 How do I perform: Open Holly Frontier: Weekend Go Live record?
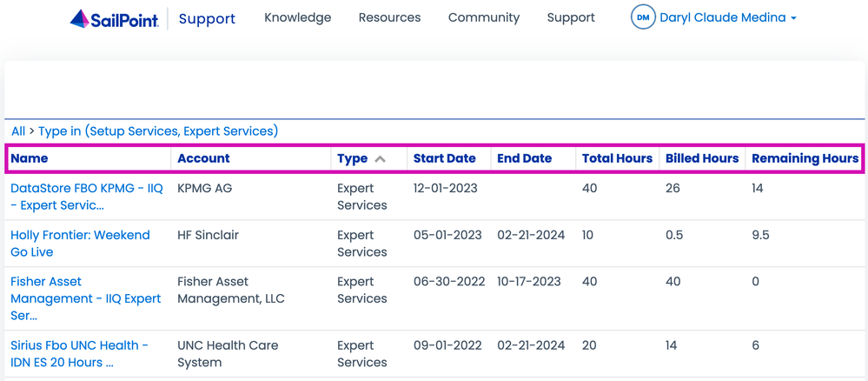click(x=80, y=244)
